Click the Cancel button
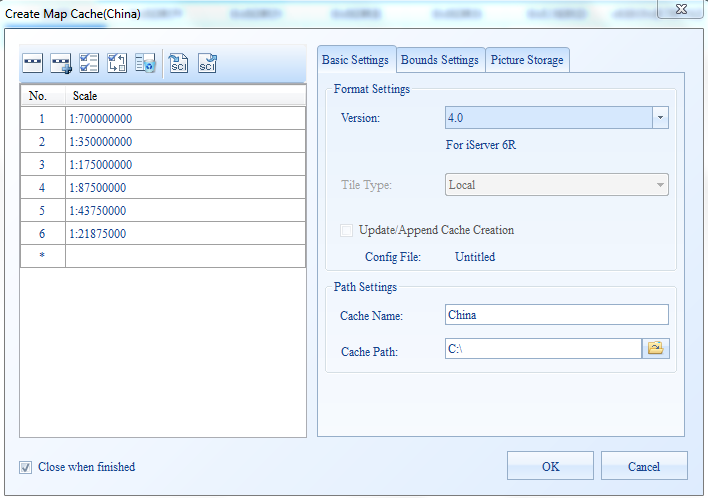Screen dimensions: 708x498 (644, 466)
